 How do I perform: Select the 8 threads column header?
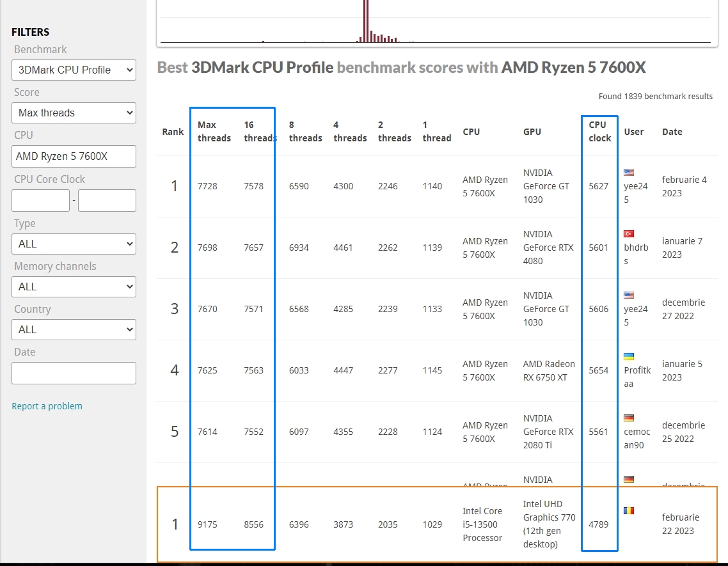click(305, 131)
